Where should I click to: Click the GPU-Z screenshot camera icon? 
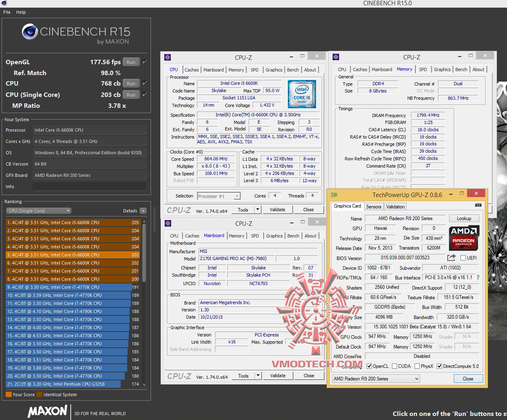point(478,205)
